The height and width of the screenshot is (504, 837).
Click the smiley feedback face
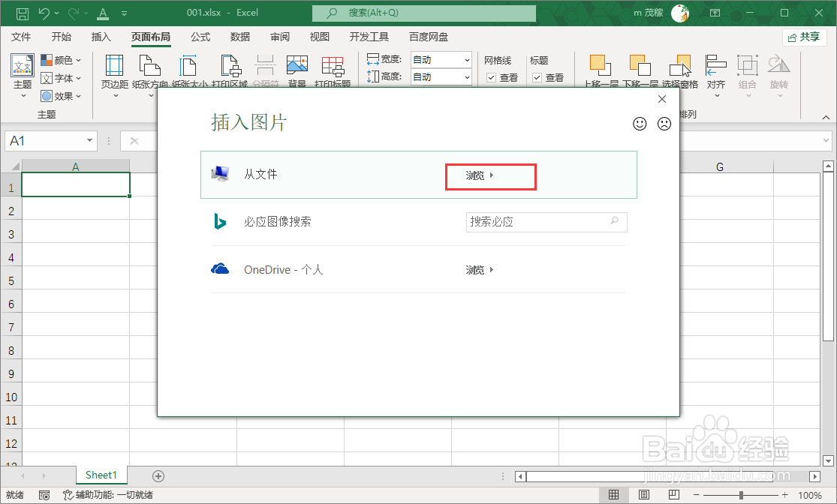640,124
